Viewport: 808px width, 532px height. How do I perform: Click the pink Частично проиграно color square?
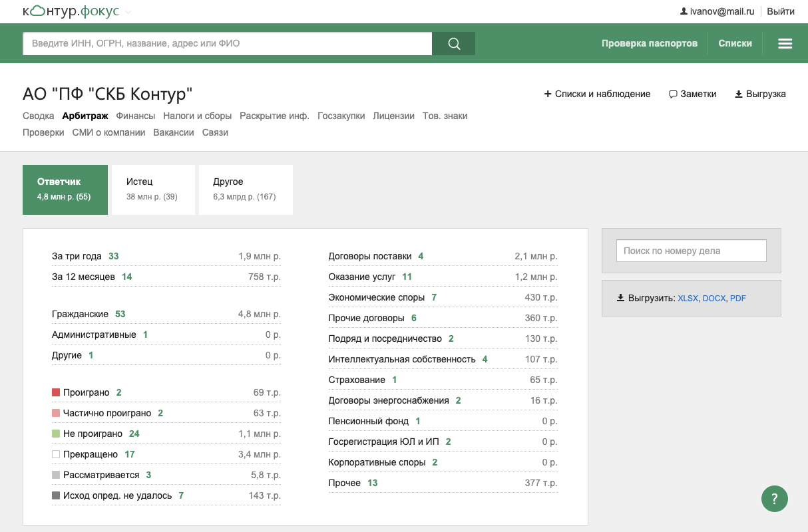coord(56,414)
